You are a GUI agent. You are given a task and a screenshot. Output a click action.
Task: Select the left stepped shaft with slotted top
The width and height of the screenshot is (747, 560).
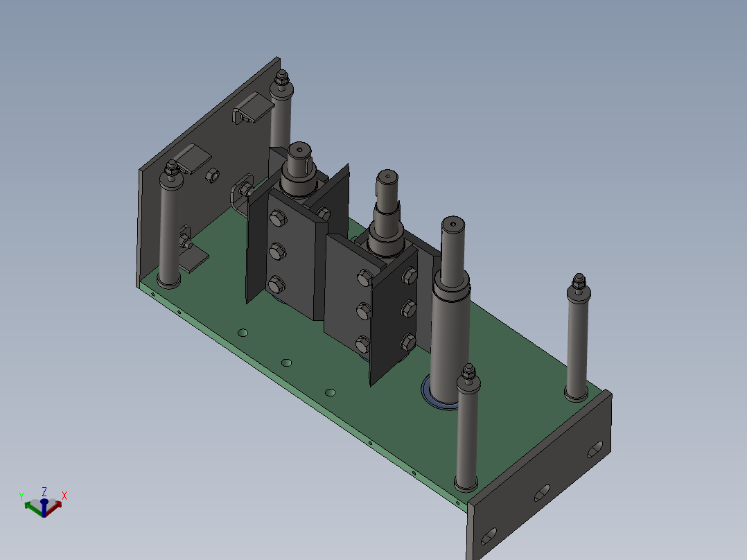tap(299, 169)
